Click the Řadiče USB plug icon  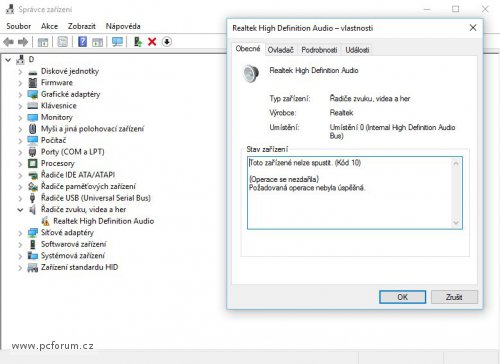coord(33,198)
